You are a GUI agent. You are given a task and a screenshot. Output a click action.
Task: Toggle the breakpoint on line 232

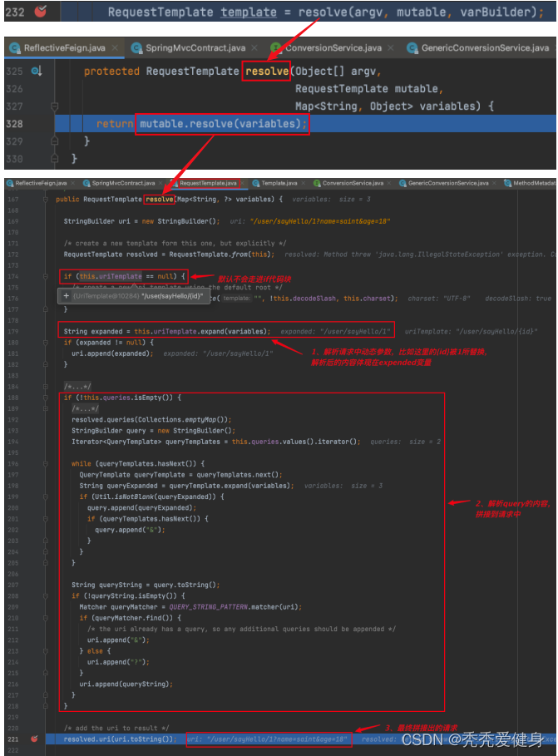click(41, 11)
